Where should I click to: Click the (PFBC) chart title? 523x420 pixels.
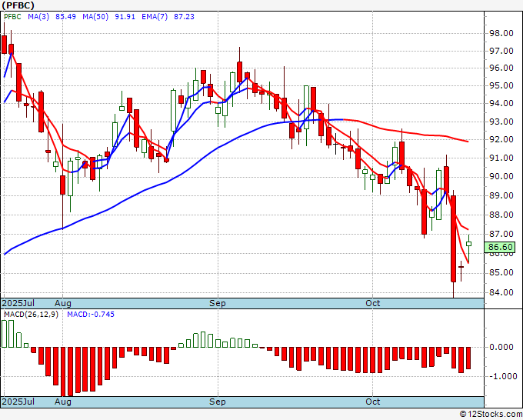point(18,5)
